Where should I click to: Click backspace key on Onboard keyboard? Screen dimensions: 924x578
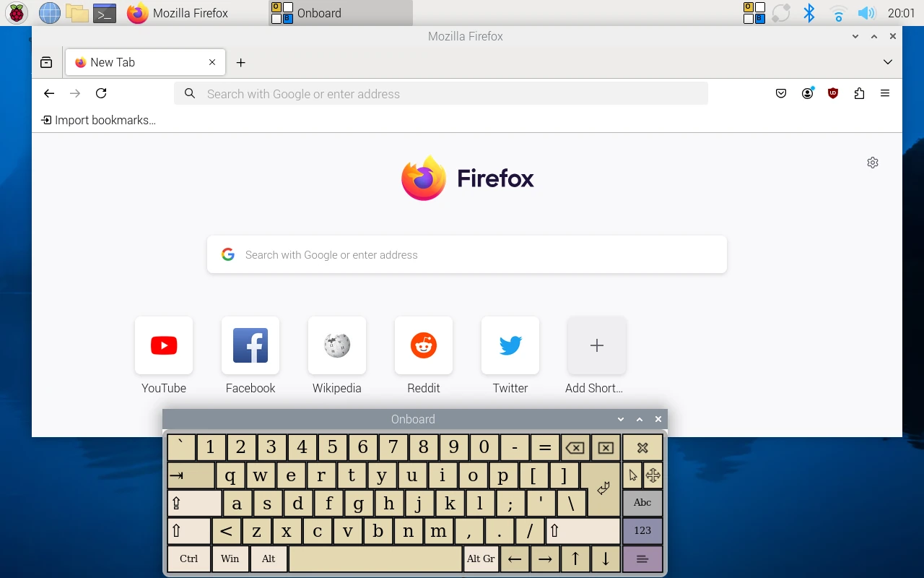(x=575, y=448)
